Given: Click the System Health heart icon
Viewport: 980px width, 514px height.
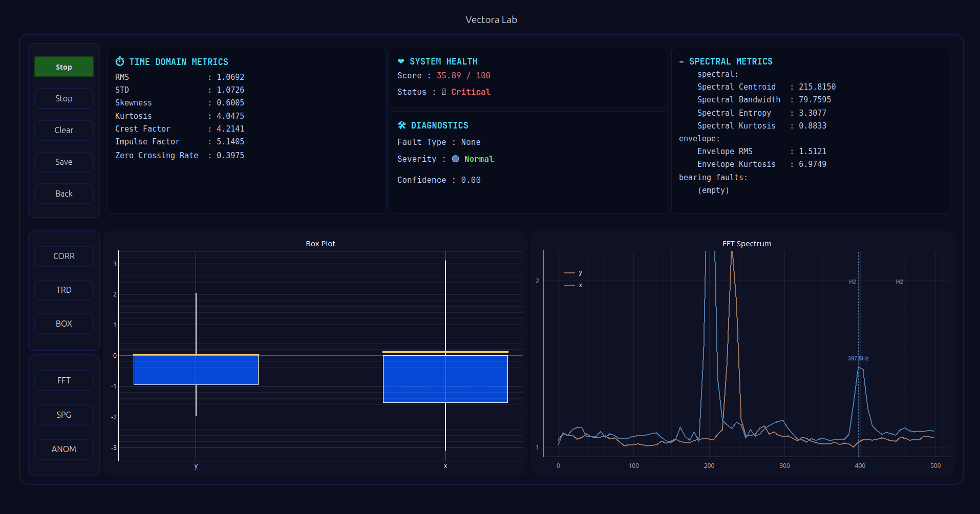Looking at the screenshot, I should (x=401, y=61).
